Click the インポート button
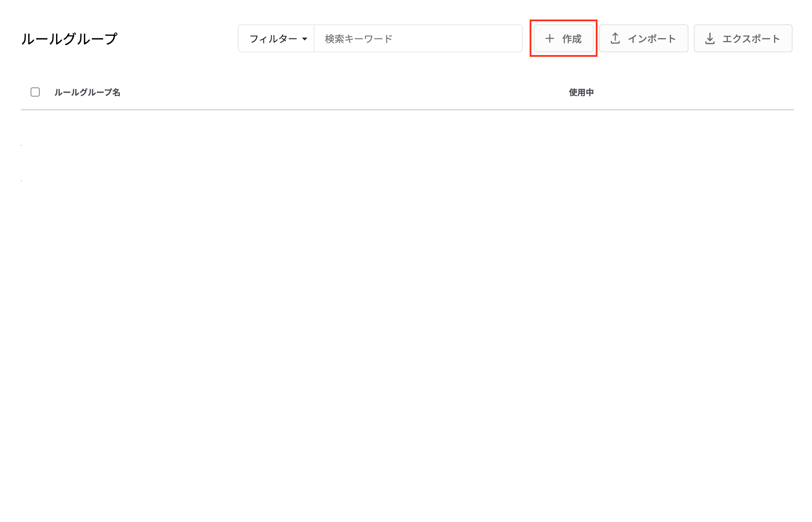This screenshot has width=812, height=522. coord(643,39)
